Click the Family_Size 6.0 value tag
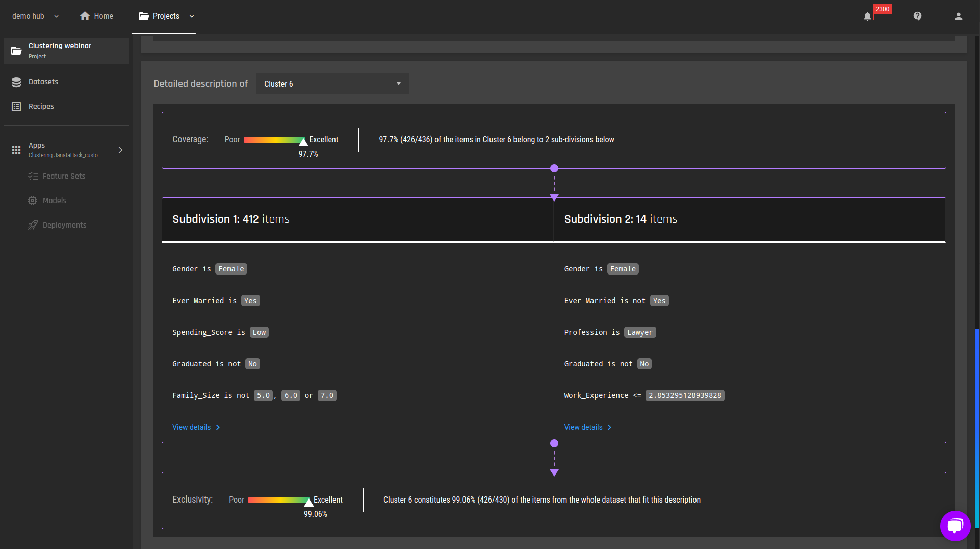980x549 pixels. pos(291,395)
